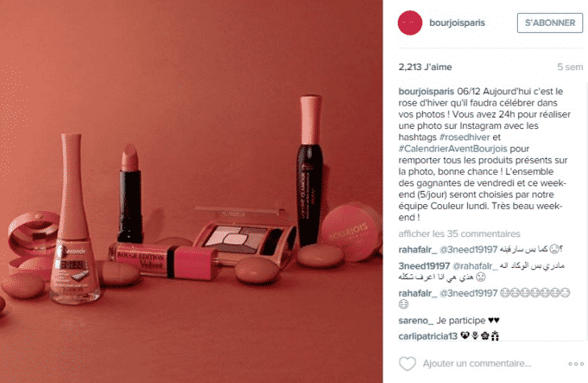Open the bourjoisparis red profile avatar
Screen dimensions: 588x383
pyautogui.click(x=410, y=23)
